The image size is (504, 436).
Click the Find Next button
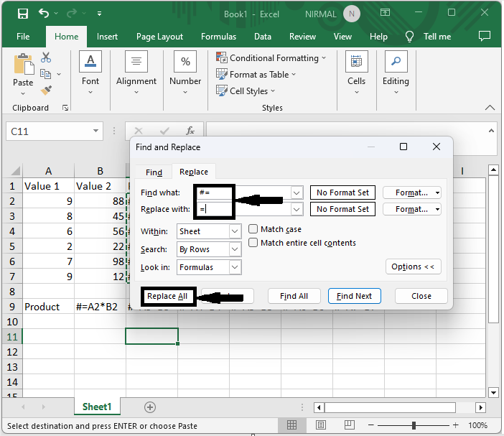pyautogui.click(x=355, y=296)
